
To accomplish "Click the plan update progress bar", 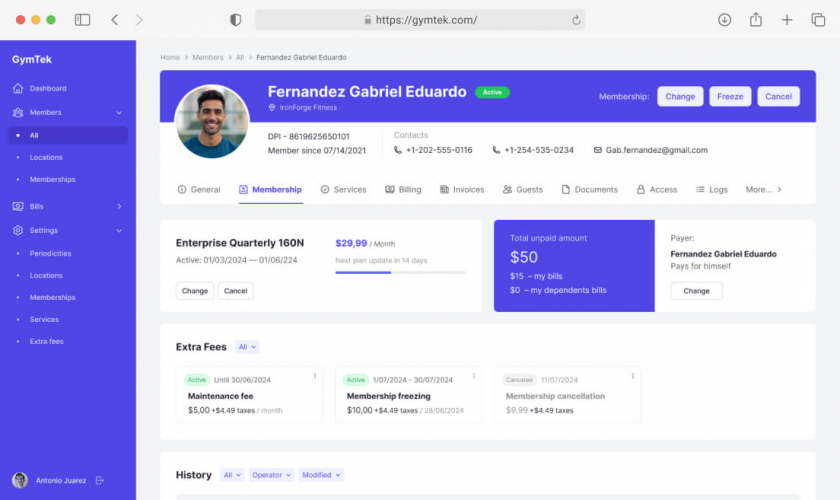I will click(x=401, y=272).
